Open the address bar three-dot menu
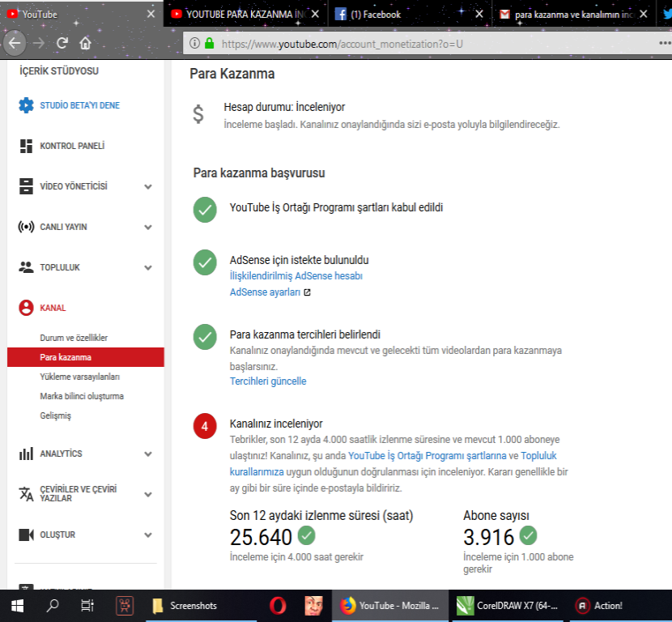672x622 pixels. (666, 43)
